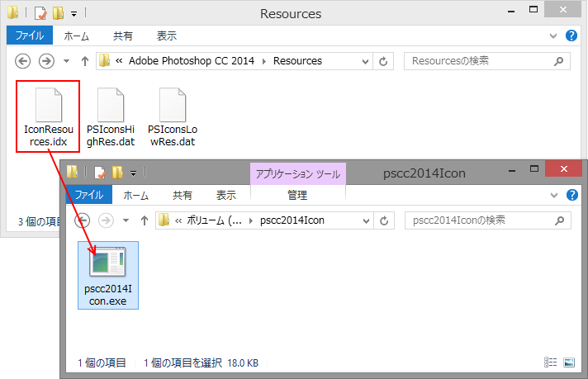Screen dimensions: 588x379
Task: Click the help icon in the Resources window
Action: [571, 36]
